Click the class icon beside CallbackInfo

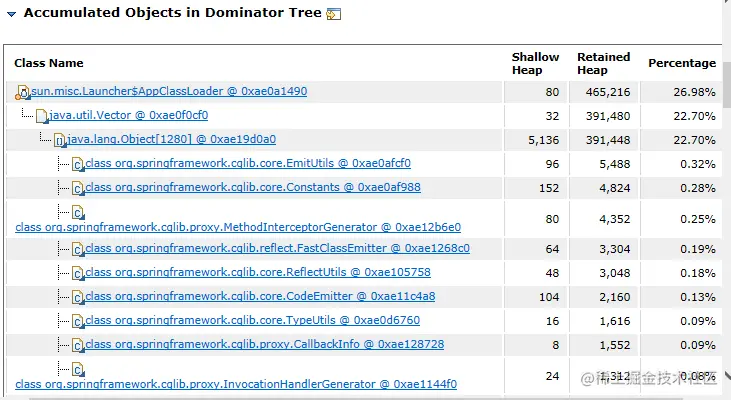click(x=78, y=345)
